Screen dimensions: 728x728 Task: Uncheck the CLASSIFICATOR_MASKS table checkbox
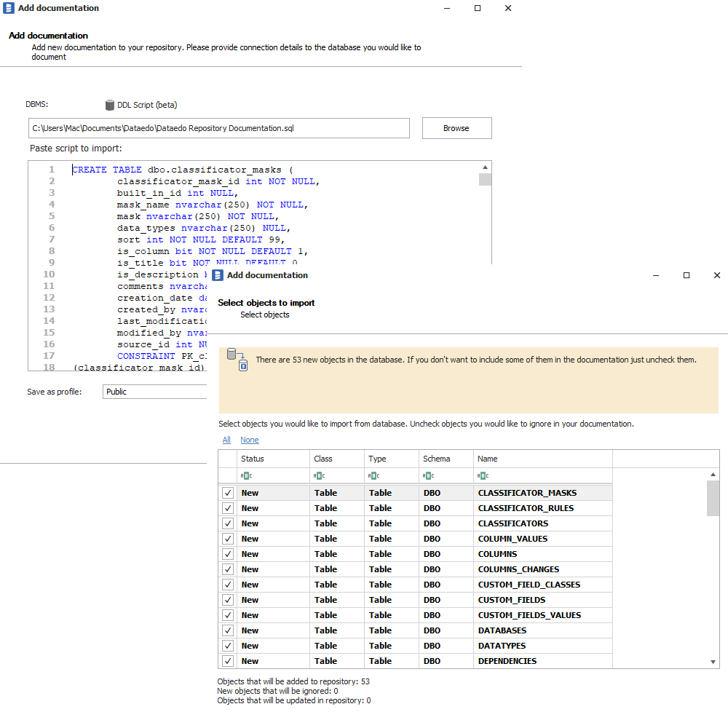(x=228, y=493)
